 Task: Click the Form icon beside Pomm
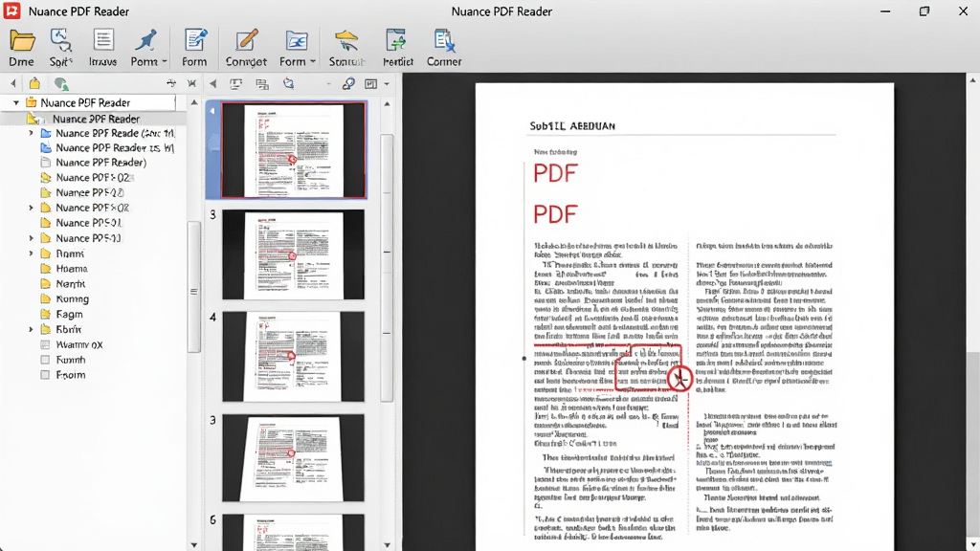point(195,40)
